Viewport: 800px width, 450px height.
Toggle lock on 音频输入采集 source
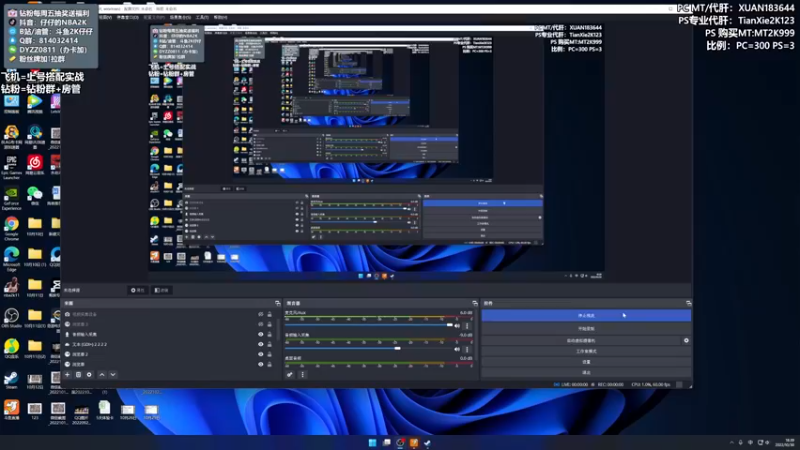tap(269, 334)
